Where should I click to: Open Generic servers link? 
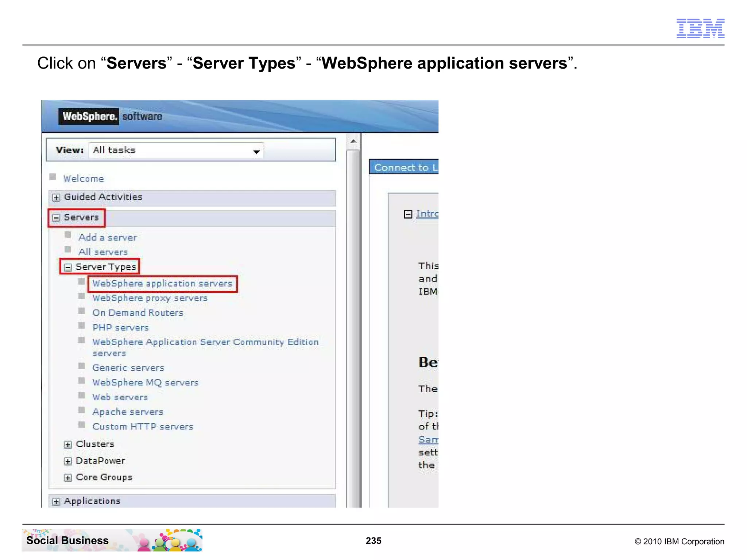[128, 368]
